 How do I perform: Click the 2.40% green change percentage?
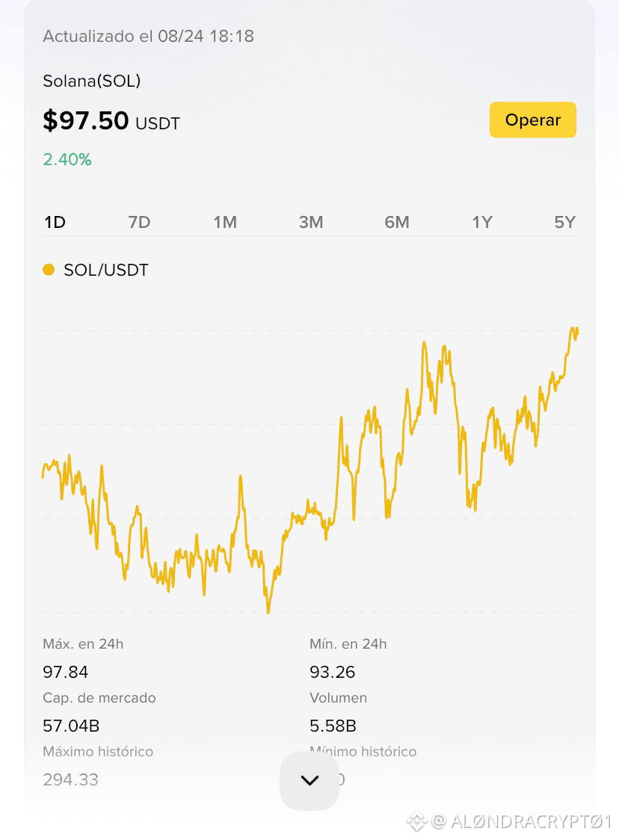point(67,159)
